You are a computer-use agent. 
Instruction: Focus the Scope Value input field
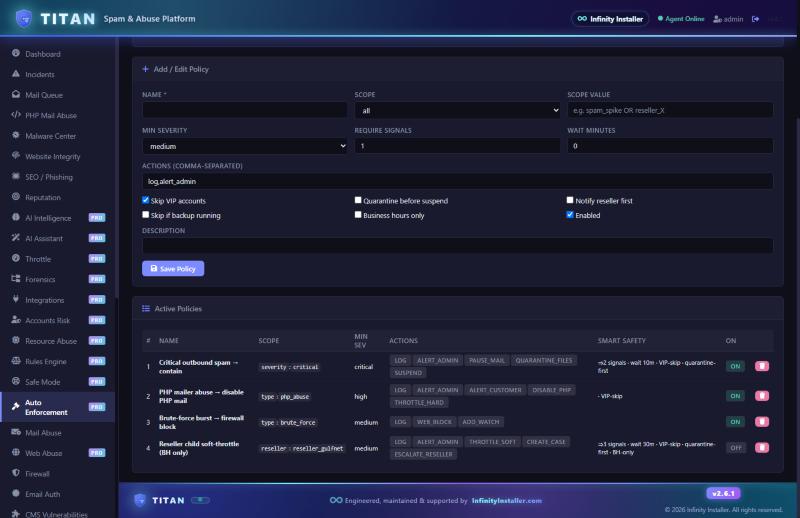(x=670, y=110)
